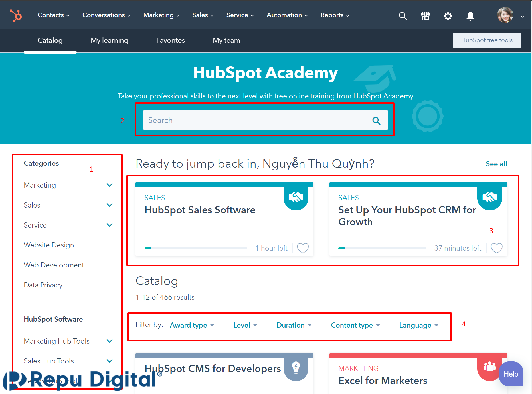Click the purple Help button

click(x=511, y=374)
